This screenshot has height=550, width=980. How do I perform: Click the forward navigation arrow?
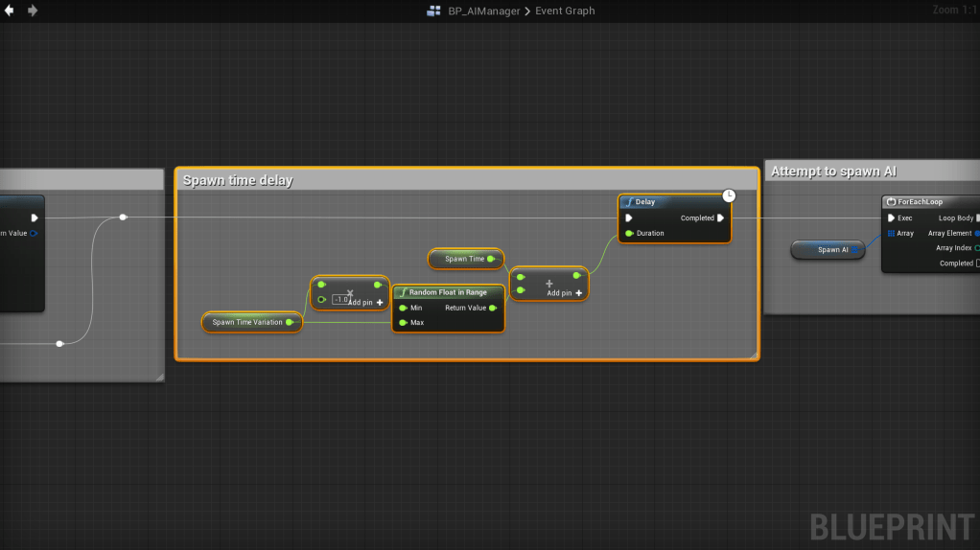[33, 11]
